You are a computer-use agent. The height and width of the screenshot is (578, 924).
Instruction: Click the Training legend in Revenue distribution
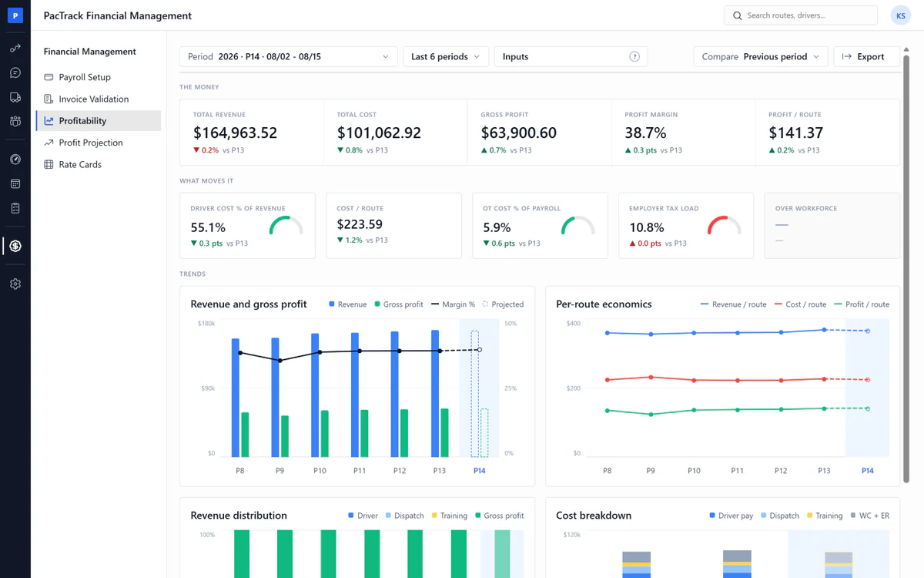point(450,516)
